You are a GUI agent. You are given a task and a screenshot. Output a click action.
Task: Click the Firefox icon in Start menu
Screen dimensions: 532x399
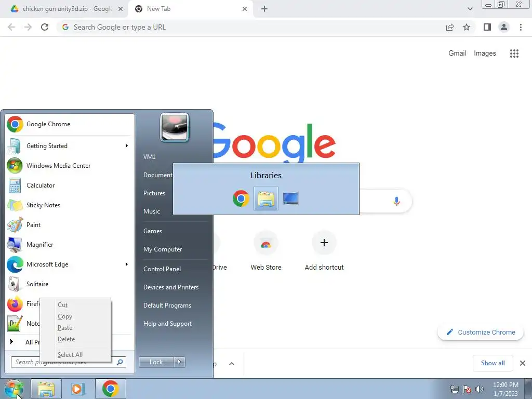(15, 303)
